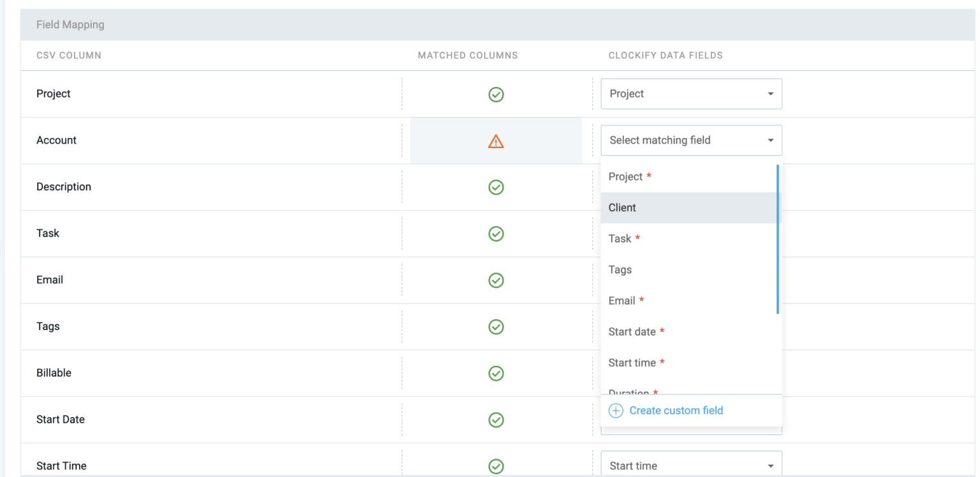Click the Email CSV column label
This screenshot has height=477, width=980.
[50, 280]
